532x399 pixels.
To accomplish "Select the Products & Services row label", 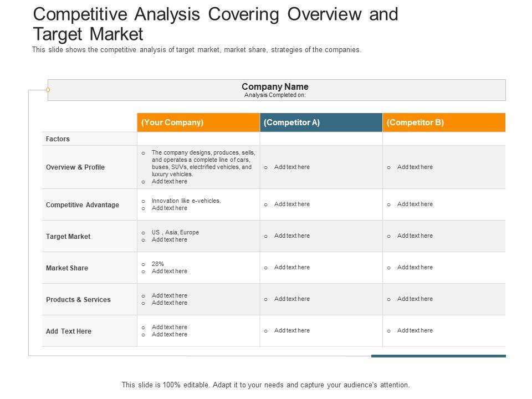I will (x=78, y=300).
